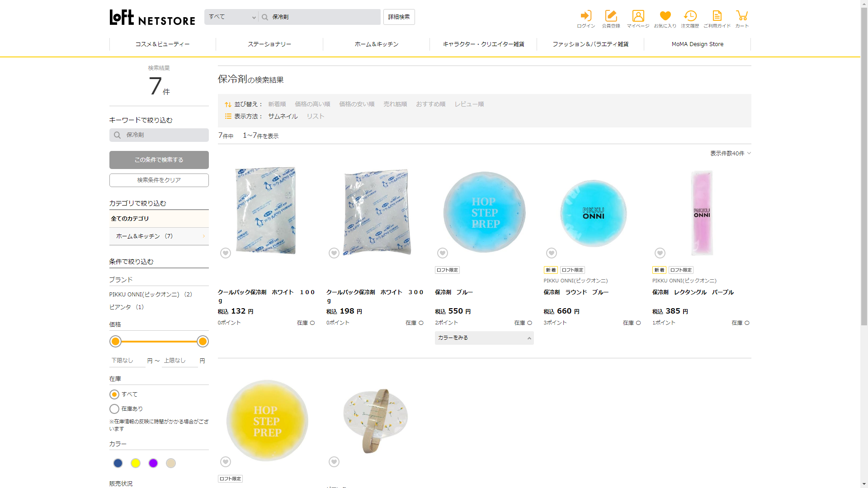The height and width of the screenshot is (488, 868).
Task: Sort results by 価格の安い順
Action: point(357,104)
